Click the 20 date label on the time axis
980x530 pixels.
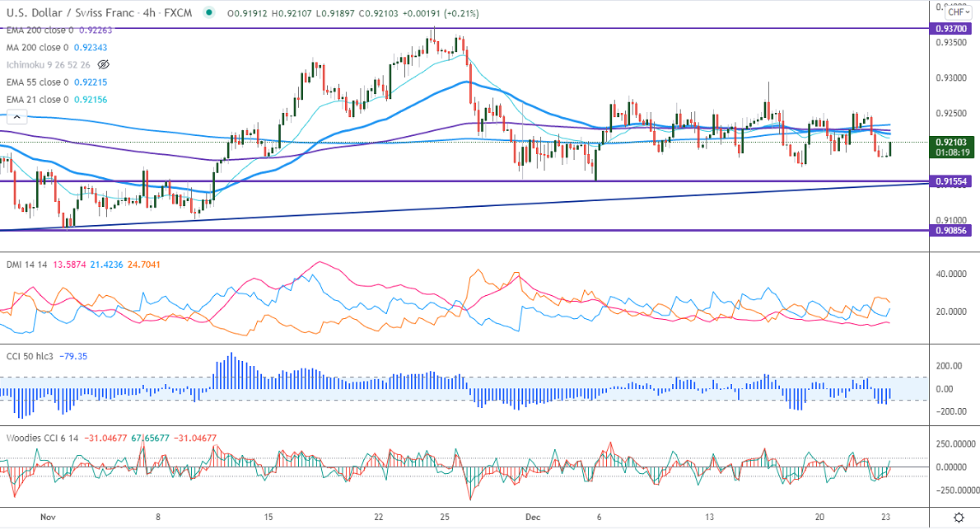click(x=820, y=518)
